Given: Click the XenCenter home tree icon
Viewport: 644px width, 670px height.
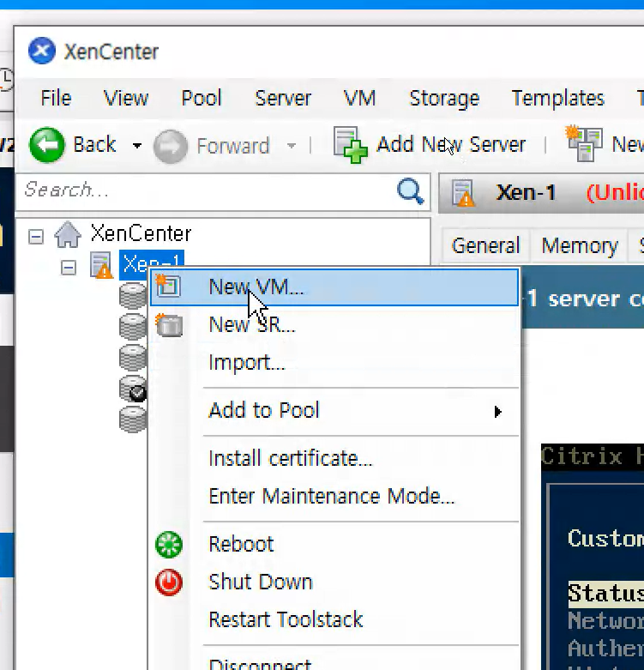Looking at the screenshot, I should coord(68,233).
